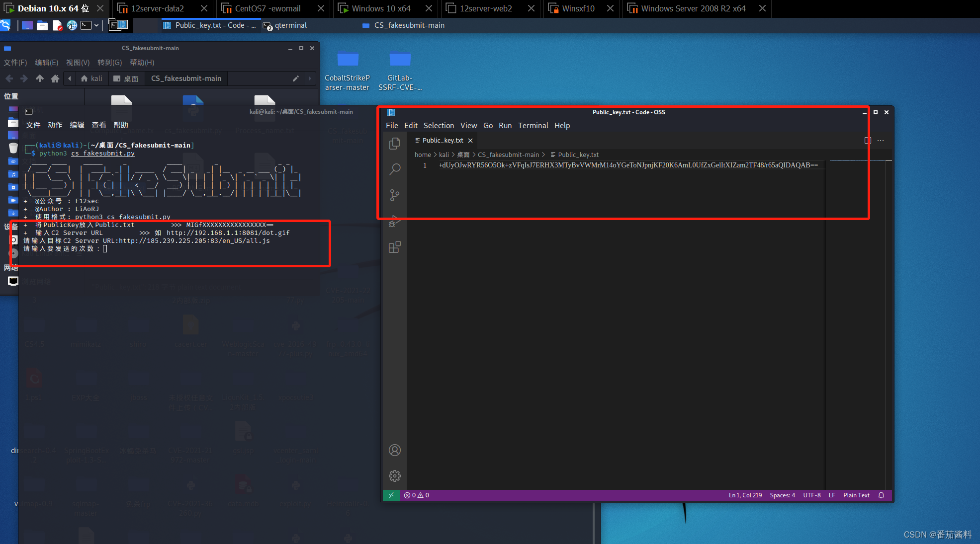This screenshot has height=544, width=980.
Task: Open 动作 menu in qterminal window
Action: (x=55, y=125)
